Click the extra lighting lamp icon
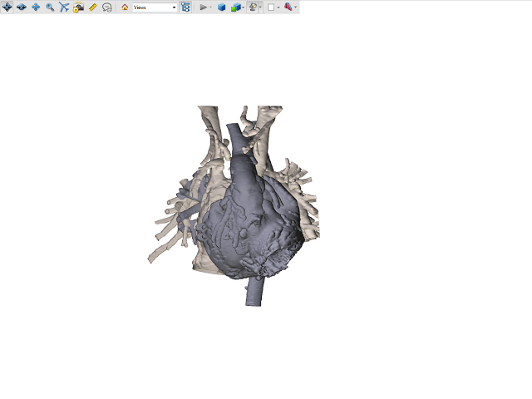 pyautogui.click(x=253, y=7)
